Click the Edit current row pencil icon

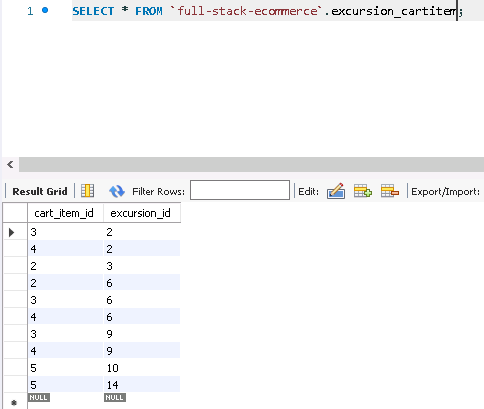point(336,191)
